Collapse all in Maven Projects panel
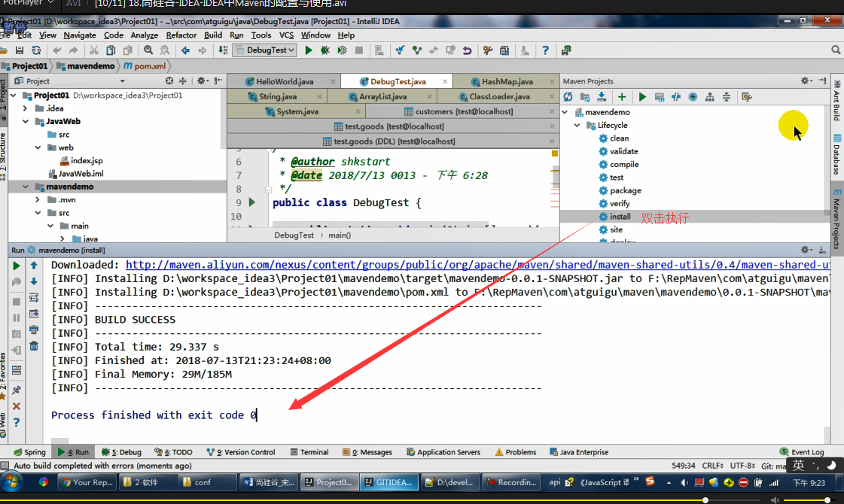 coord(726,97)
